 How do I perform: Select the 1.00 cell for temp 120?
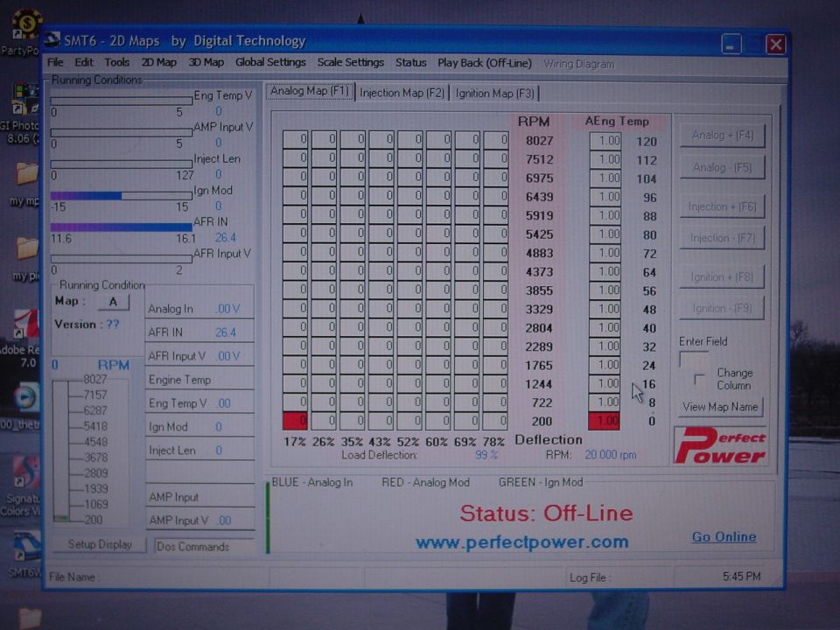pos(605,141)
